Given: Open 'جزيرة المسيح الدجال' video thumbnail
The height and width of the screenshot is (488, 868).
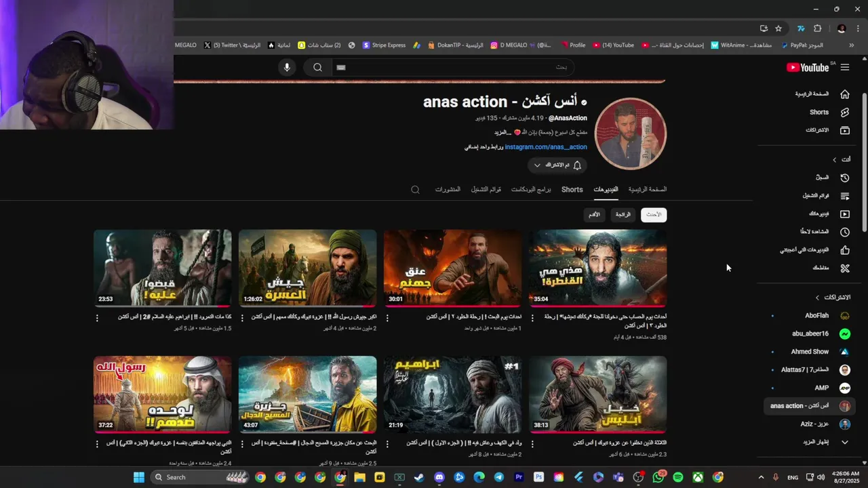Looking at the screenshot, I should [308, 394].
